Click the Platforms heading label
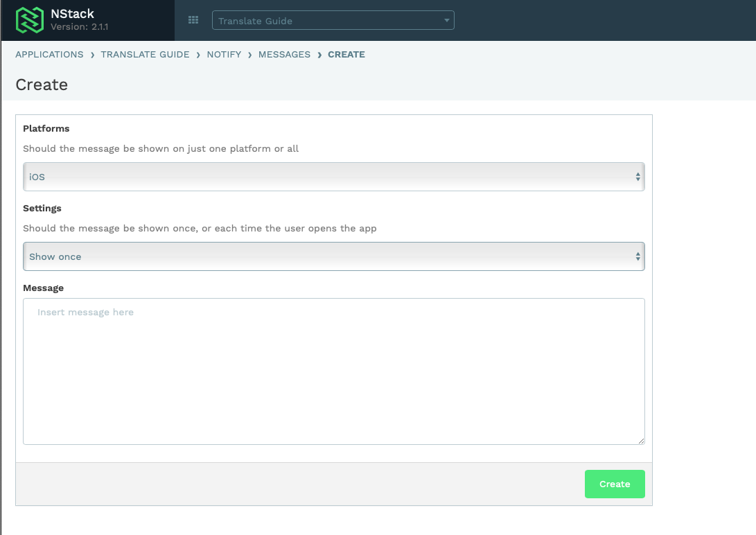756x535 pixels. [x=46, y=129]
